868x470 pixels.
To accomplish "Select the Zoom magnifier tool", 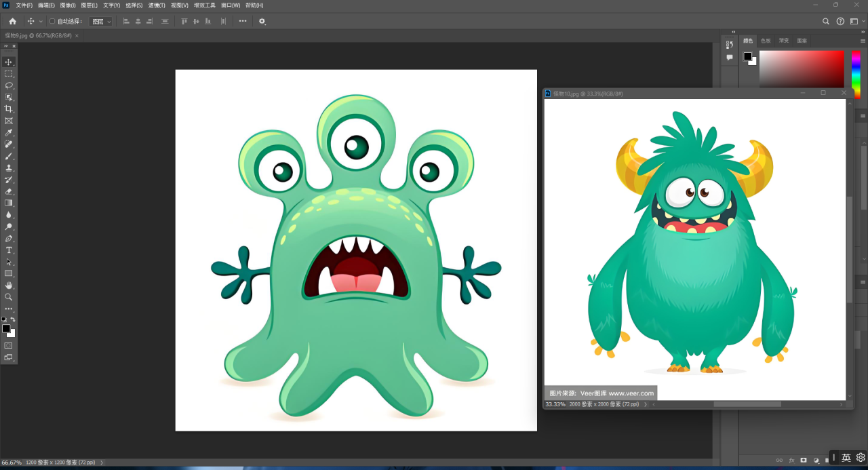I will [x=9, y=297].
